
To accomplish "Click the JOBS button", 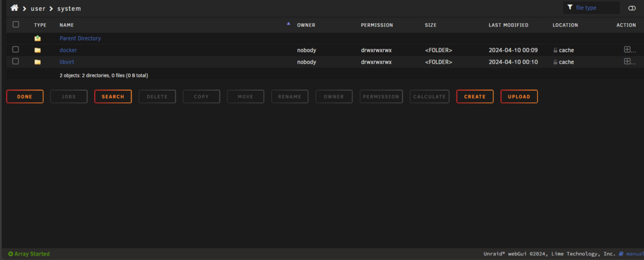I will (69, 97).
